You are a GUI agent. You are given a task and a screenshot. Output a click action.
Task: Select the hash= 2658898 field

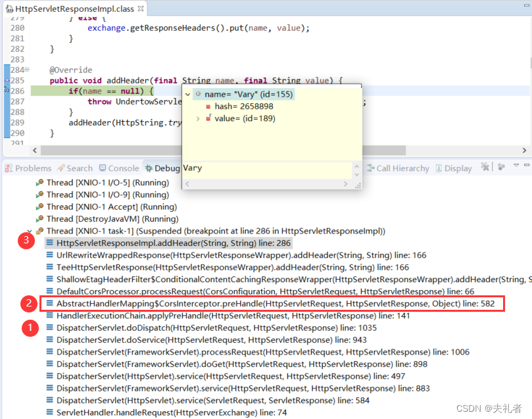pos(244,107)
